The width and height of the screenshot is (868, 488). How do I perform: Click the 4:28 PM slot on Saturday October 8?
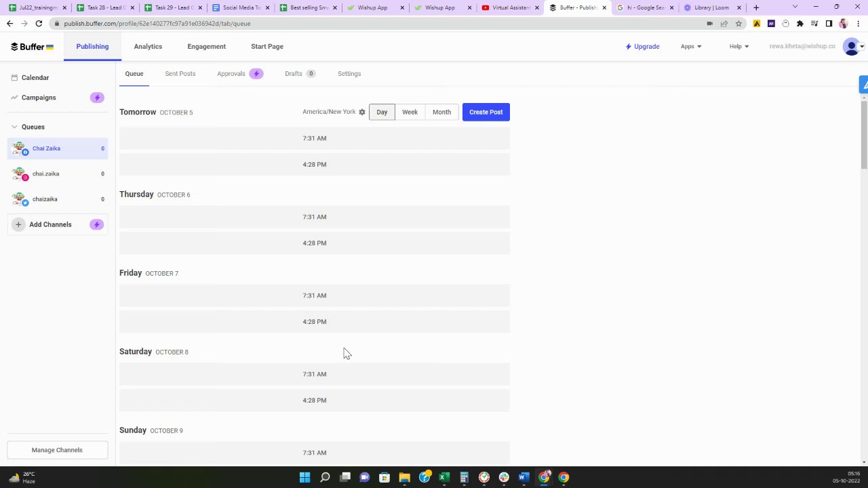click(x=315, y=401)
